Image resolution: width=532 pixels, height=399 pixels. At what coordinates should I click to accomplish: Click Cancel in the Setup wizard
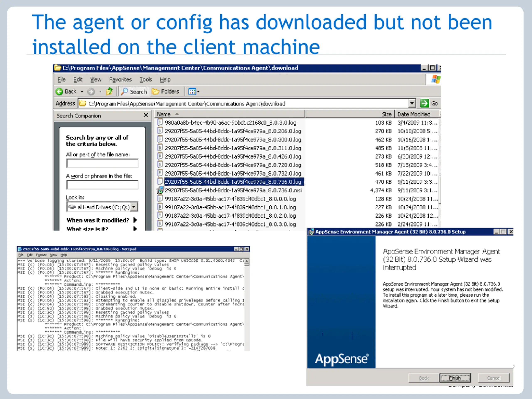point(494,378)
